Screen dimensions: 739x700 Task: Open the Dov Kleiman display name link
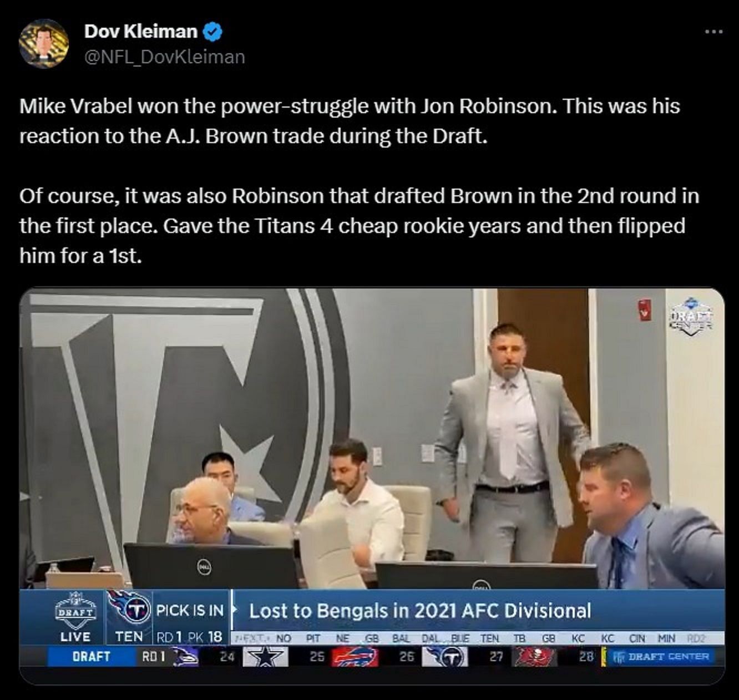point(140,32)
